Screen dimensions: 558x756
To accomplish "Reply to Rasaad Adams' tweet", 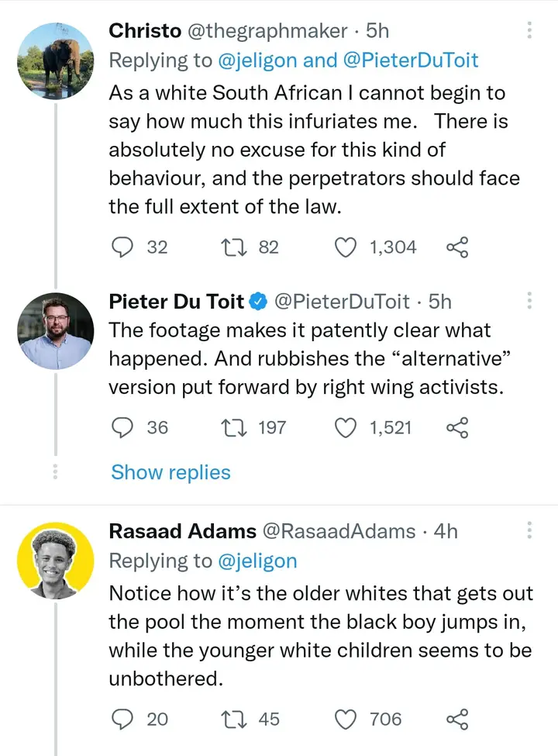I will click(122, 719).
